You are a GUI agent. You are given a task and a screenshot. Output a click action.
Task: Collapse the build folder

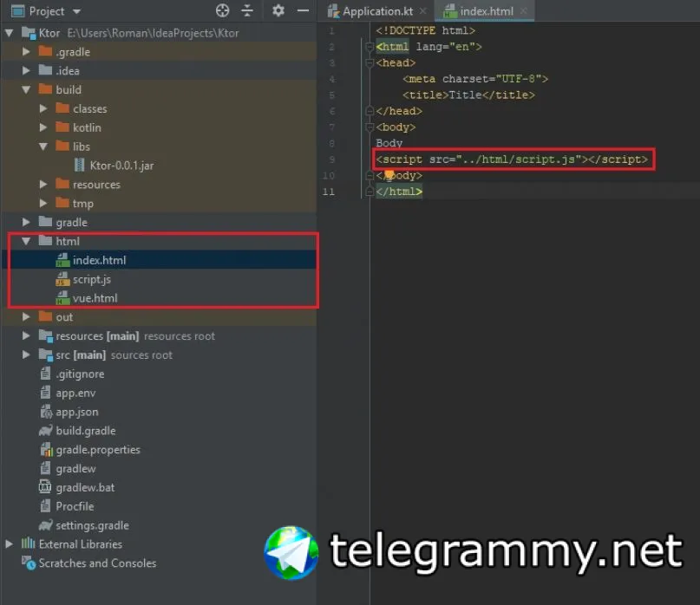click(x=26, y=89)
